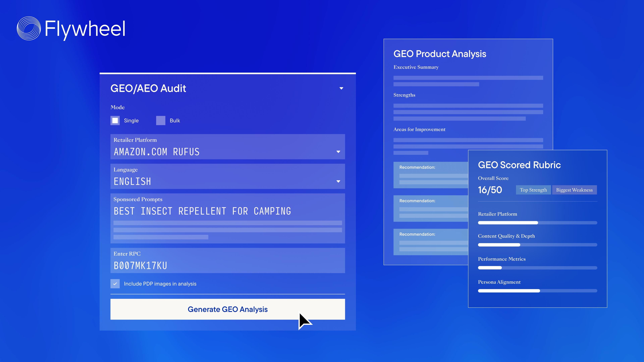The width and height of the screenshot is (644, 362).
Task: Click Generate GEO Analysis button
Action: (228, 309)
